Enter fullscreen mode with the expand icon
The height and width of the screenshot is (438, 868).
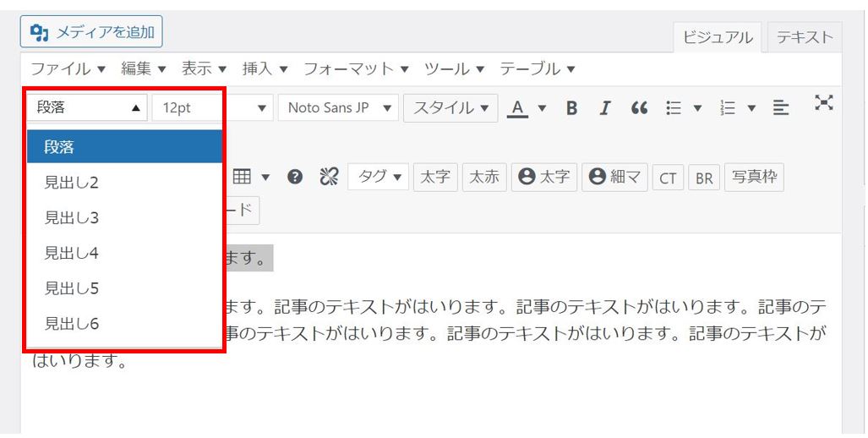click(823, 103)
